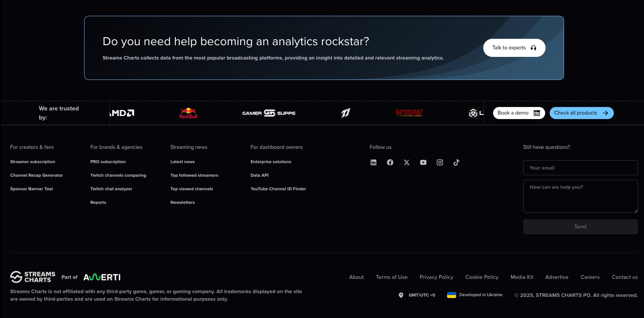Screen dimensions: 644x318
Task: Focus the Your email field
Action: [580, 168]
